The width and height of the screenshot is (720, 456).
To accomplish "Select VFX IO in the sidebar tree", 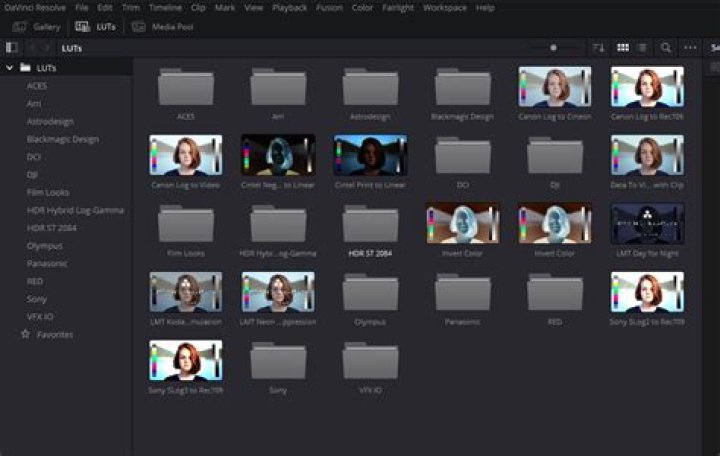I will tap(40, 317).
